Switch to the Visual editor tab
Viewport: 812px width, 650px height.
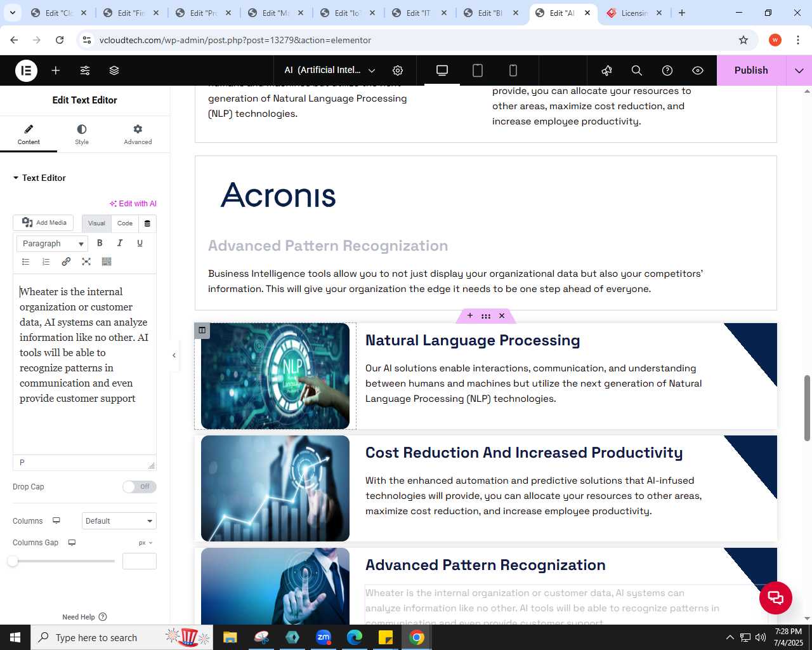(96, 223)
